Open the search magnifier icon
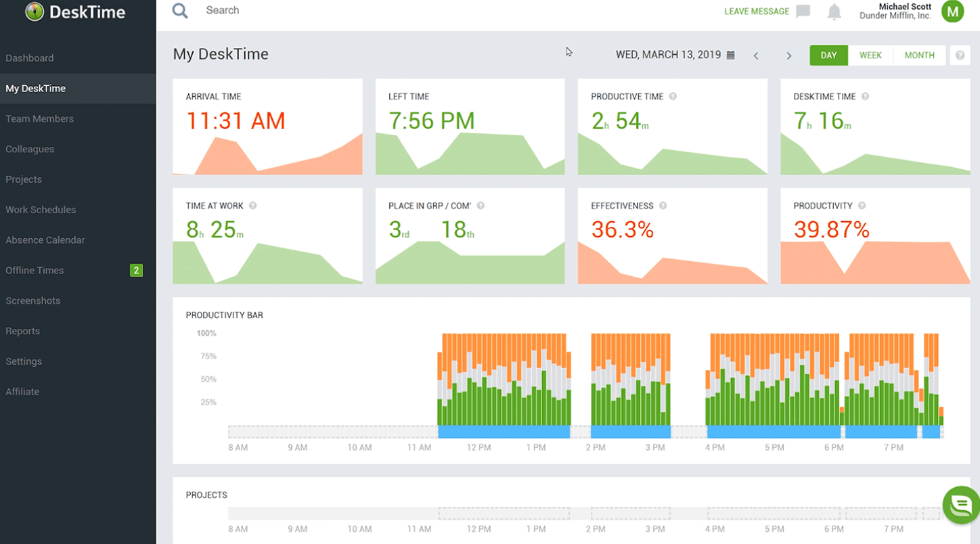980x544 pixels. (179, 10)
